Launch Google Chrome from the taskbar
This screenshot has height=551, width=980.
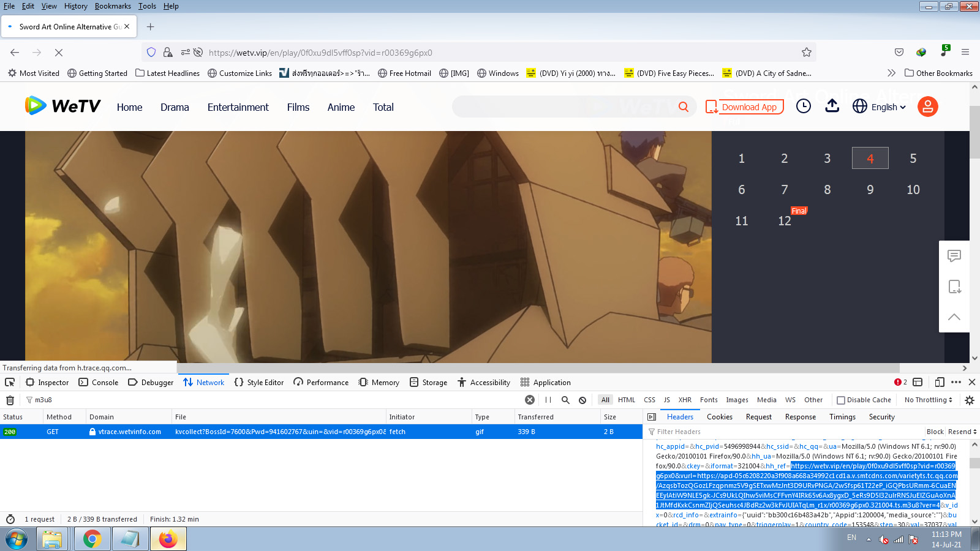[x=92, y=539]
